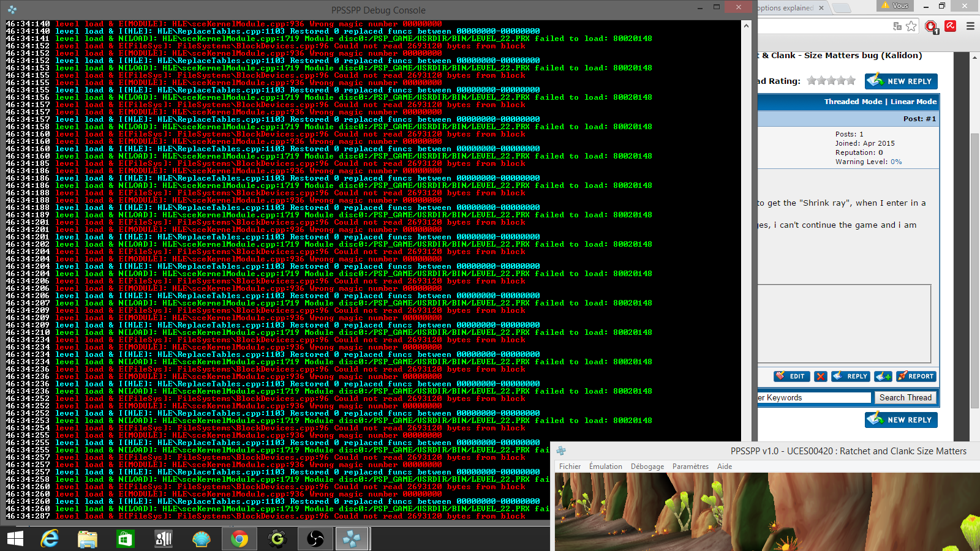Open the Émulation menu in PPSSPP

pyautogui.click(x=605, y=467)
